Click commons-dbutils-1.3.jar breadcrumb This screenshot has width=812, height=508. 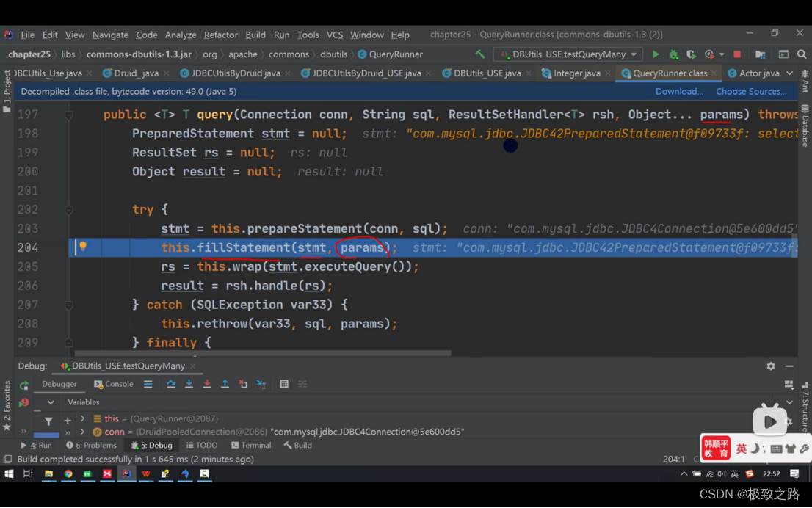139,54
